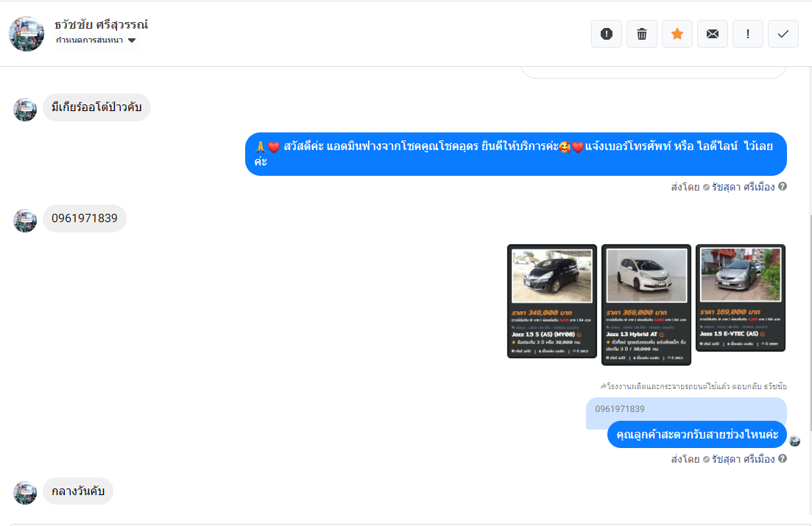Click the blue คุณลูกค้าสะดวกรับสายช่วงไหนค่ะ reply bubble
The image size is (812, 526).
coord(697,434)
